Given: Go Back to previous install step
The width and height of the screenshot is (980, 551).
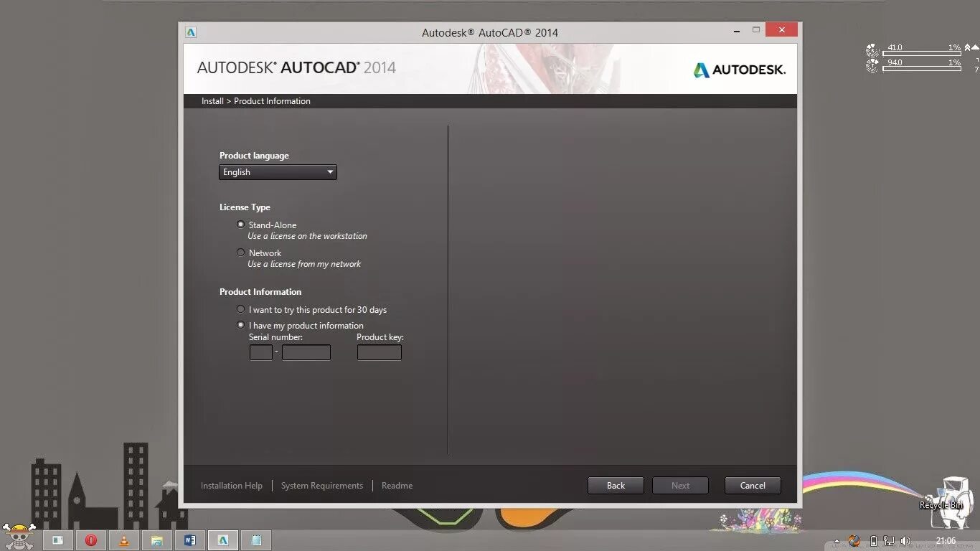Looking at the screenshot, I should click(x=616, y=486).
